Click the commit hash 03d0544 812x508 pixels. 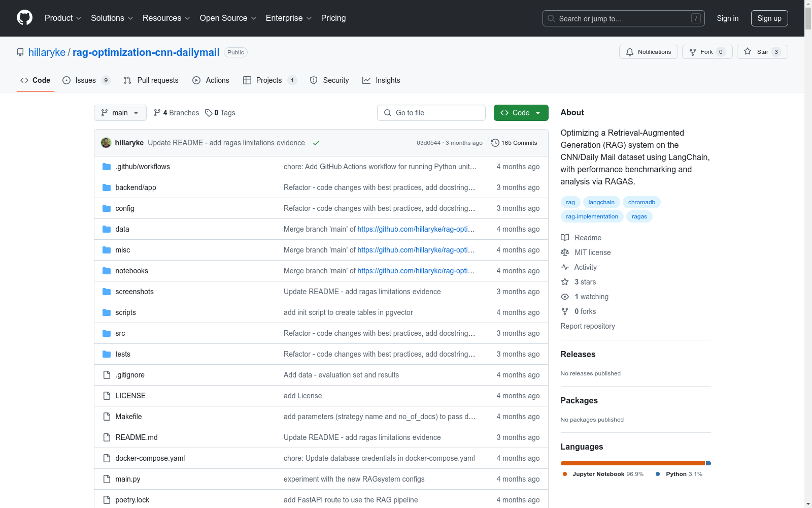pyautogui.click(x=428, y=143)
